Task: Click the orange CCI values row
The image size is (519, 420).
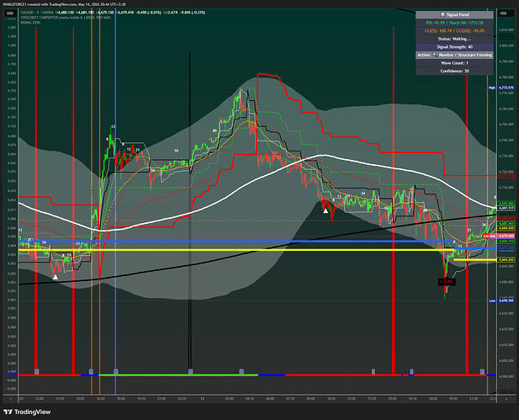Action: coord(454,31)
